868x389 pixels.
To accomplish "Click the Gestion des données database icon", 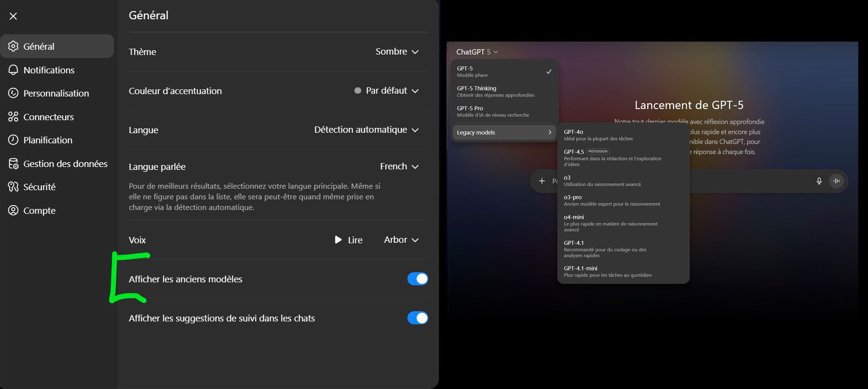I will click(14, 164).
